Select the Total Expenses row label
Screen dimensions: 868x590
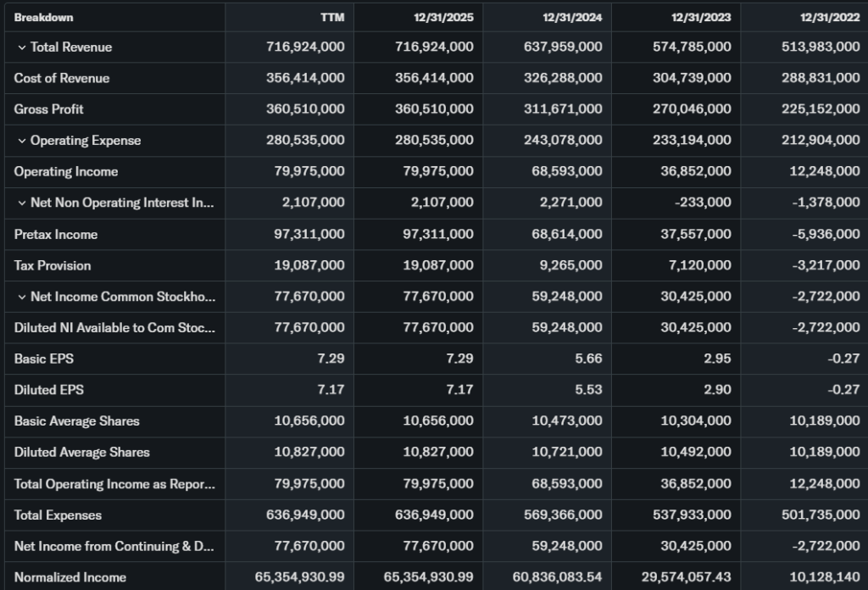(x=58, y=515)
